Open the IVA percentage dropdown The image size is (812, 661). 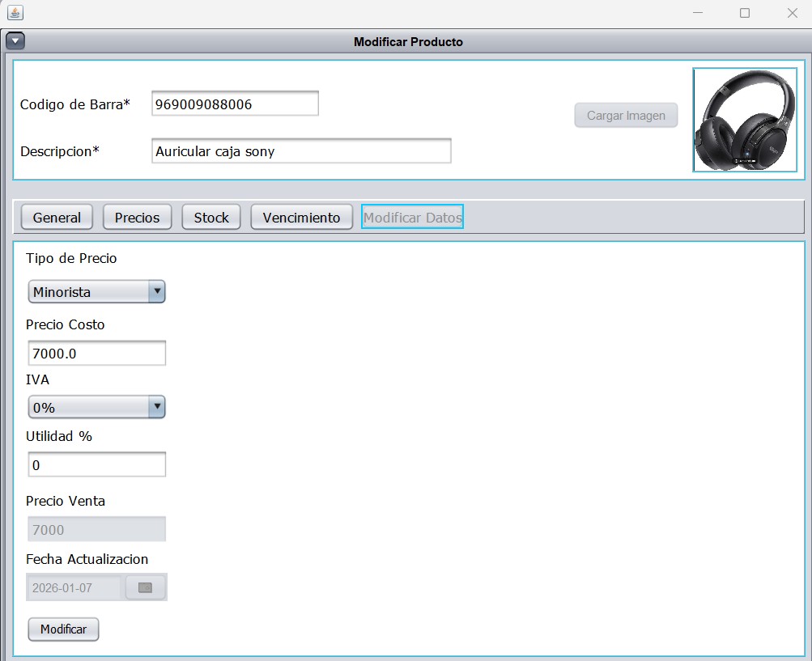point(156,407)
